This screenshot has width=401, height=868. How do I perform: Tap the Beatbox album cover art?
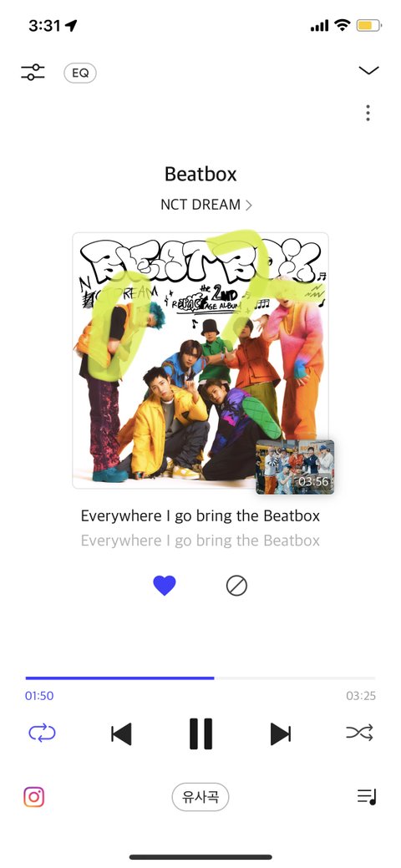200,360
